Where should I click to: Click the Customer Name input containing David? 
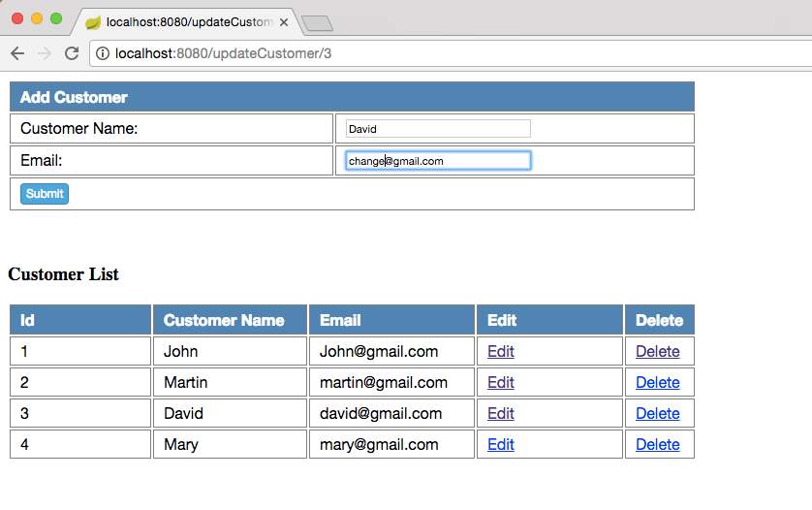point(438,129)
